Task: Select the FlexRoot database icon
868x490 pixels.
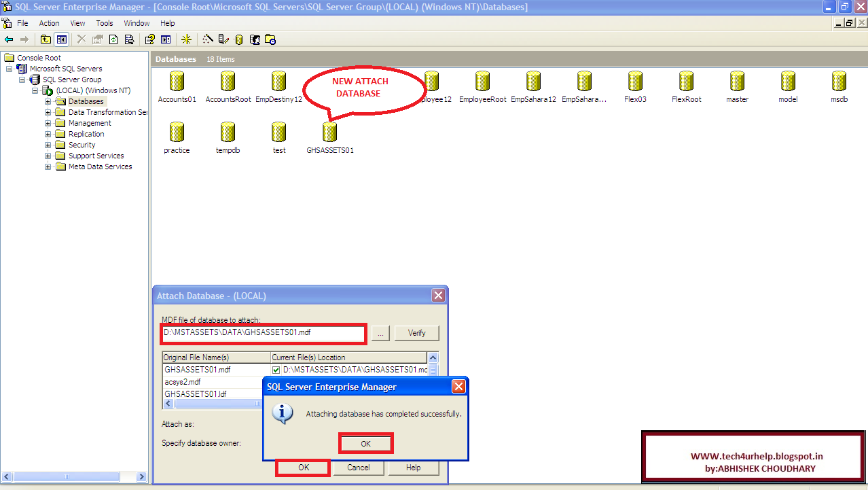Action: 686,82
